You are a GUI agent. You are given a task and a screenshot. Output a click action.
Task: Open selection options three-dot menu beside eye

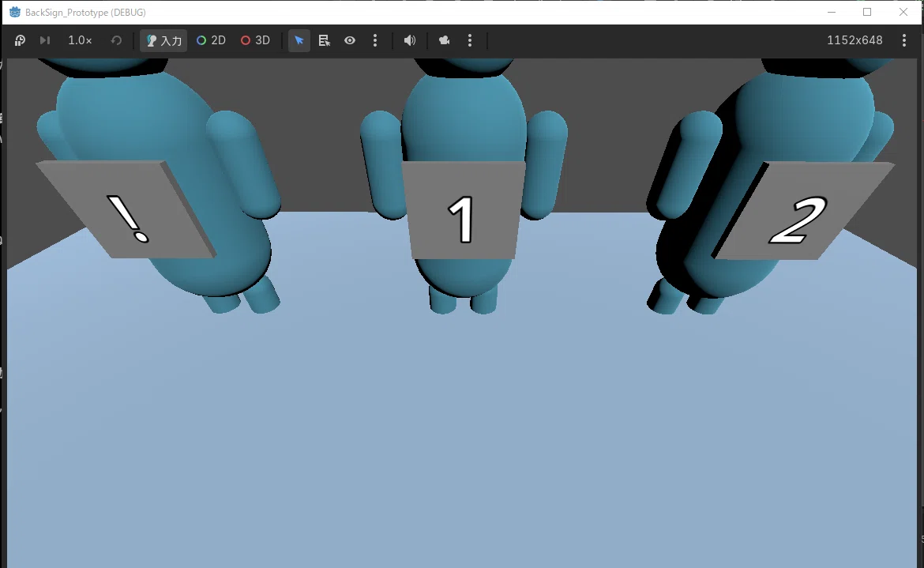(375, 40)
